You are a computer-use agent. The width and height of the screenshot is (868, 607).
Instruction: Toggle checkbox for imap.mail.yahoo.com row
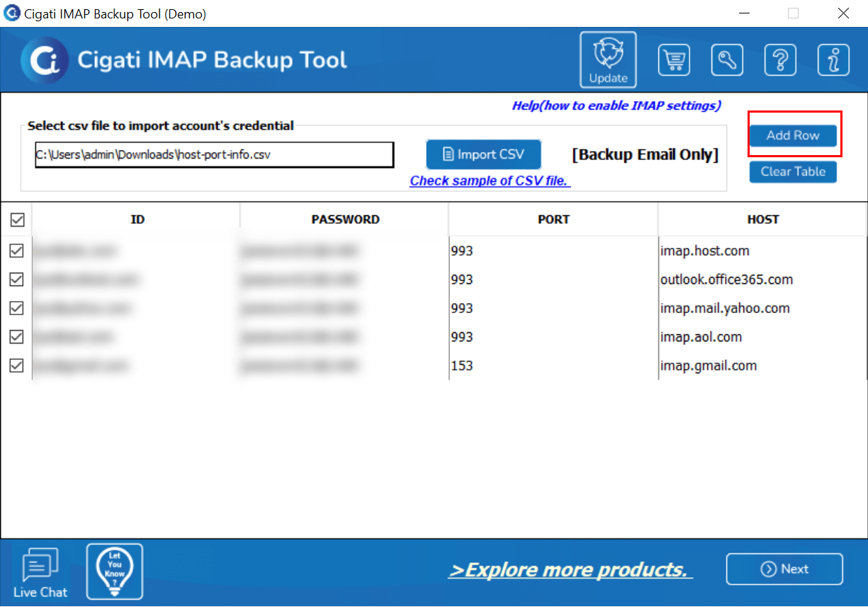coord(17,308)
